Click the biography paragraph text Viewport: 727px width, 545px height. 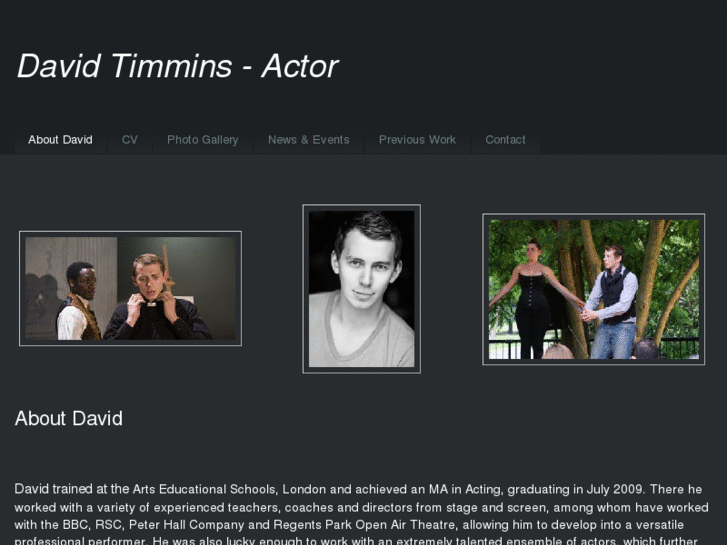(x=362, y=514)
